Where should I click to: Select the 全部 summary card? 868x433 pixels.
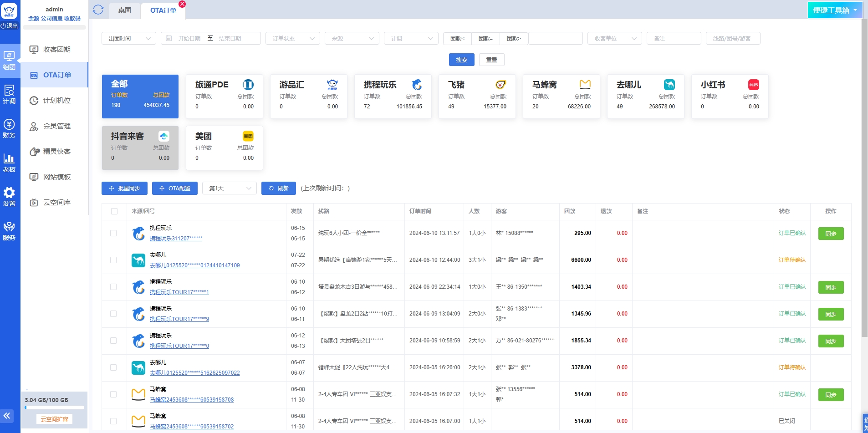[140, 97]
